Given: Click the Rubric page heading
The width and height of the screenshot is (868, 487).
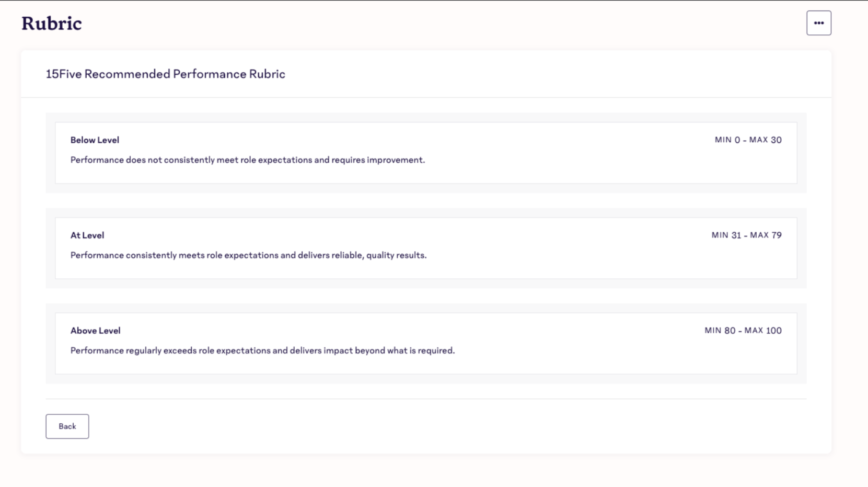Looking at the screenshot, I should [51, 24].
